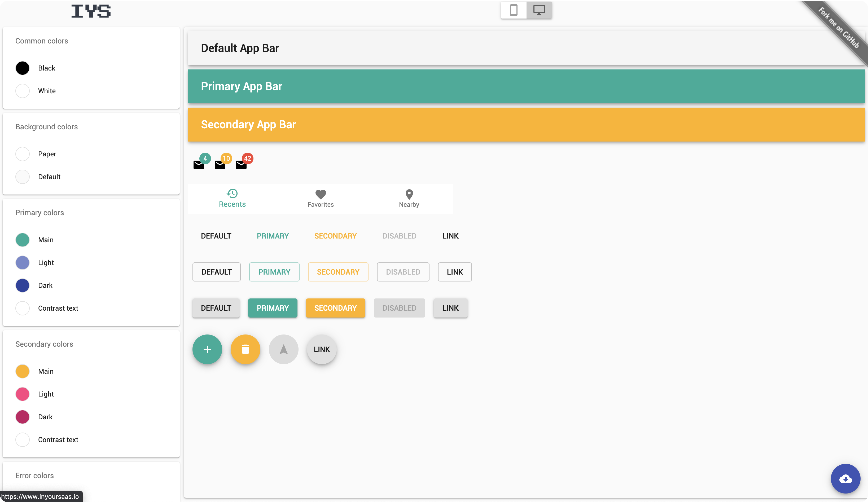Switch to mobile device preview
This screenshot has width=868, height=502.
(x=514, y=10)
